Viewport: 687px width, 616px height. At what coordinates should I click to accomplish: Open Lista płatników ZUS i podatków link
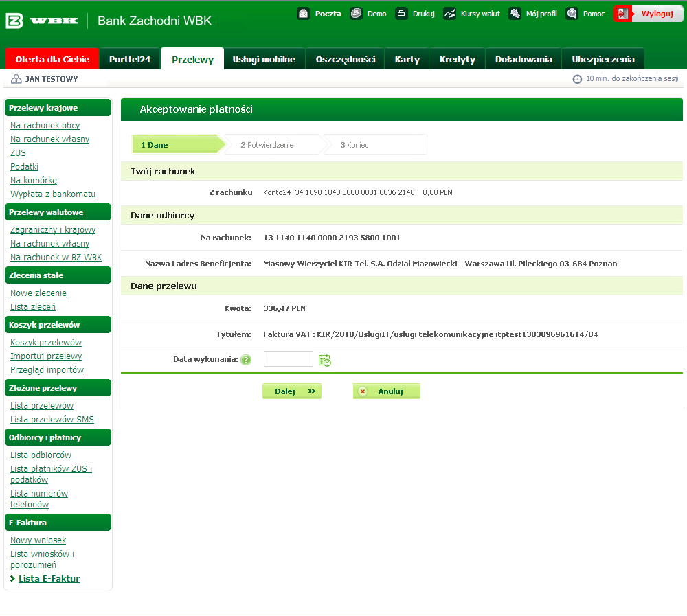(x=52, y=474)
